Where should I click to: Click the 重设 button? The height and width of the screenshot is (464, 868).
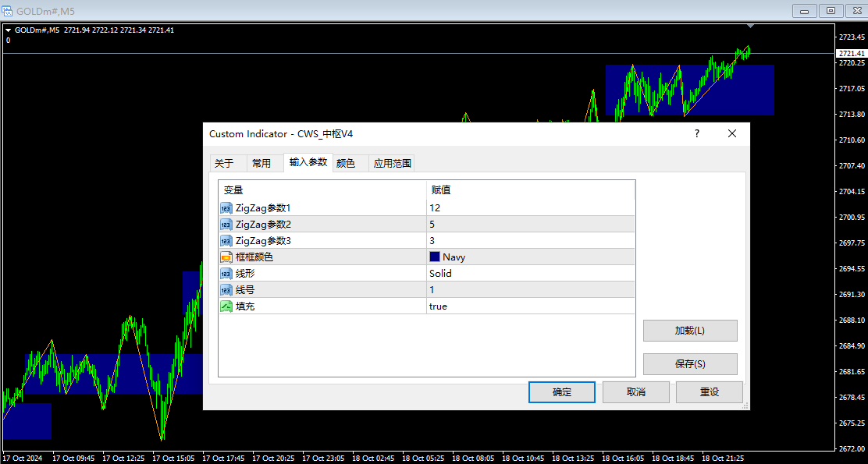point(709,392)
